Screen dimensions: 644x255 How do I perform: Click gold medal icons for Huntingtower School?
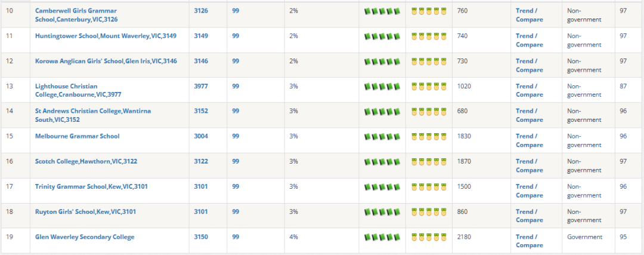point(429,36)
